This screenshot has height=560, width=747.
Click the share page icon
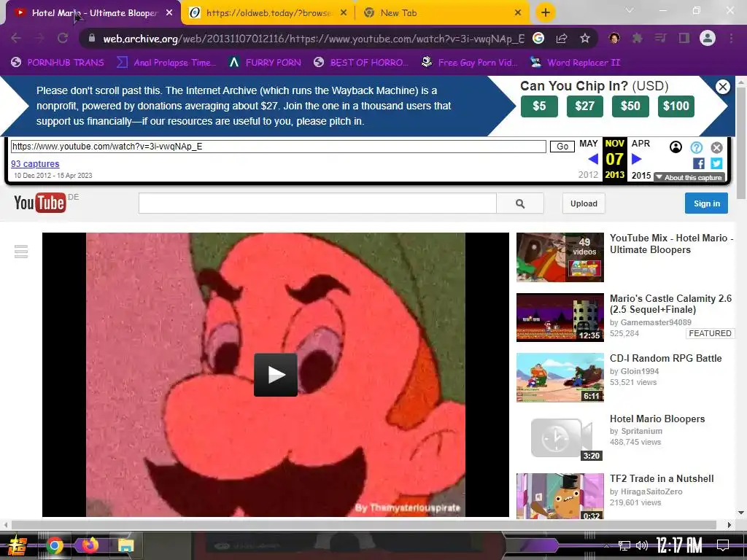[562, 38]
